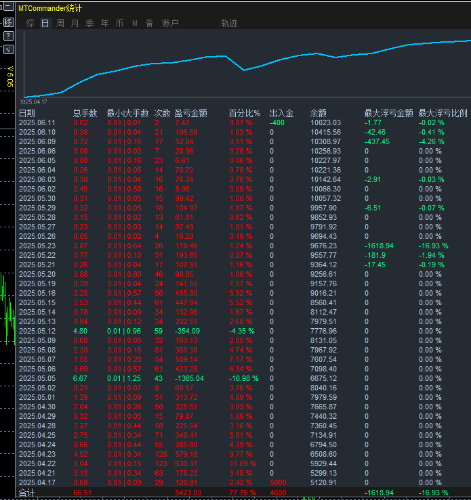Screen dimensions: 471x500
Task: Switch to the 综 summary tab
Action: click(x=30, y=23)
